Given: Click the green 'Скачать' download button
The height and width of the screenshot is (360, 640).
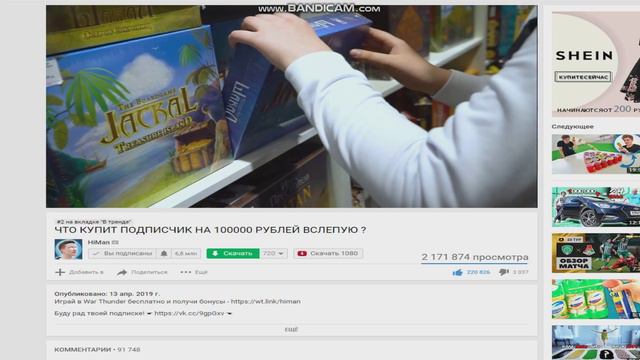Looking at the screenshot, I should click(233, 253).
